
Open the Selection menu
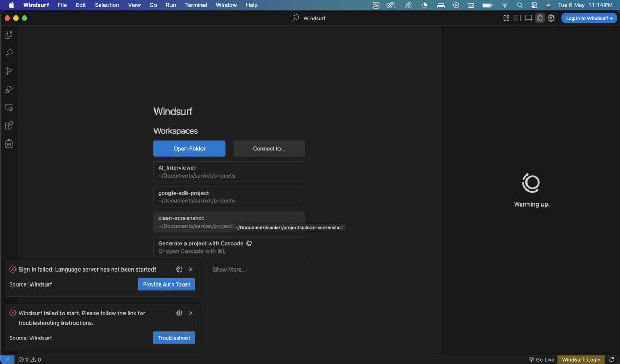(107, 5)
